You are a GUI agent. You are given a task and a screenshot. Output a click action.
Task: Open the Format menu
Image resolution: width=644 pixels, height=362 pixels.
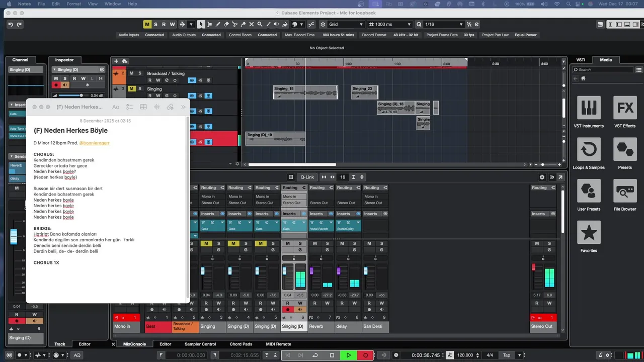pyautogui.click(x=73, y=4)
